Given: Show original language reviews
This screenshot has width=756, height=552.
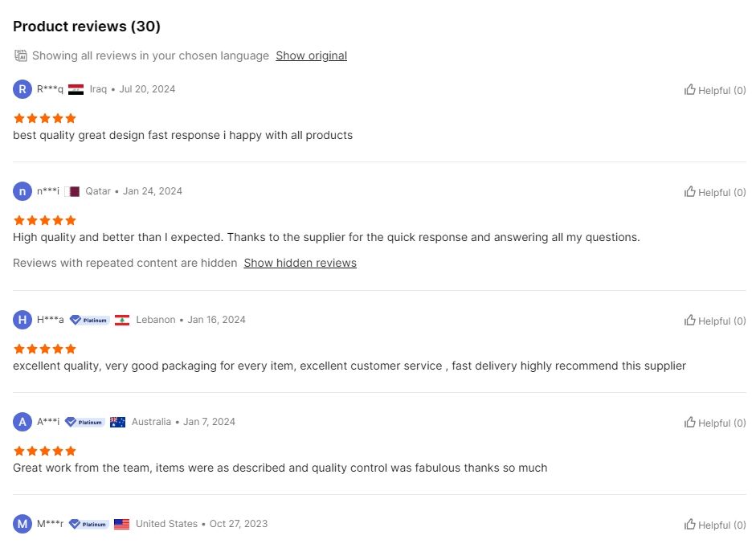Looking at the screenshot, I should pyautogui.click(x=312, y=56).
